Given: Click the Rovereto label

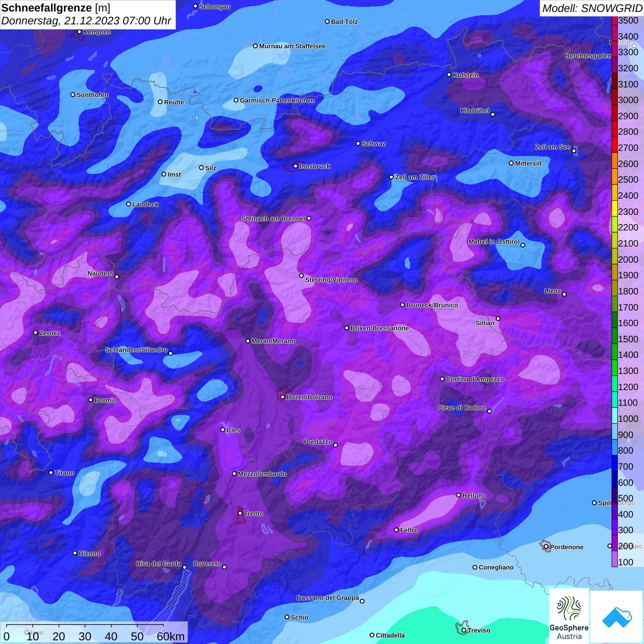Looking at the screenshot, I should [x=207, y=563].
